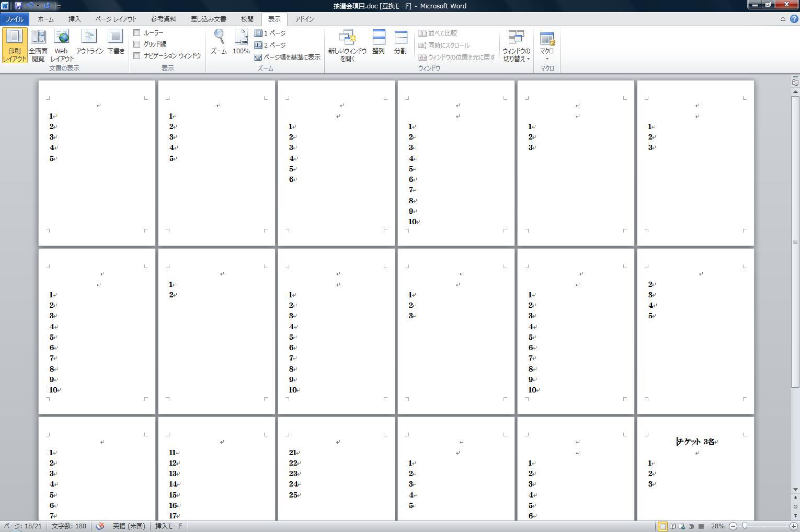
Task: Open the ズーム dialog magnifier
Action: coord(219,42)
